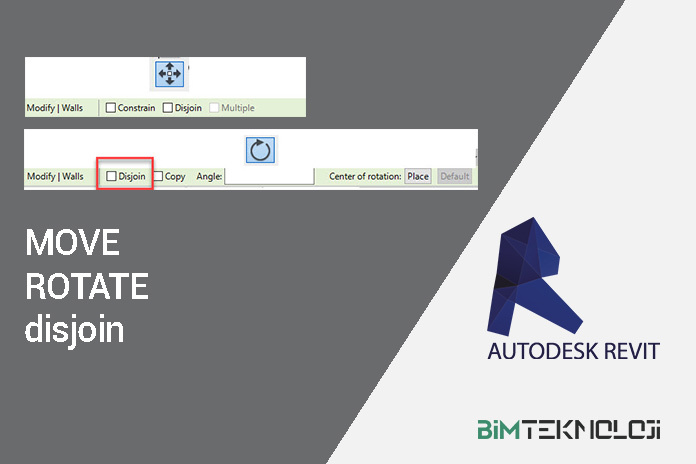
Task: Select the Rotate tool icon
Action: (260, 150)
